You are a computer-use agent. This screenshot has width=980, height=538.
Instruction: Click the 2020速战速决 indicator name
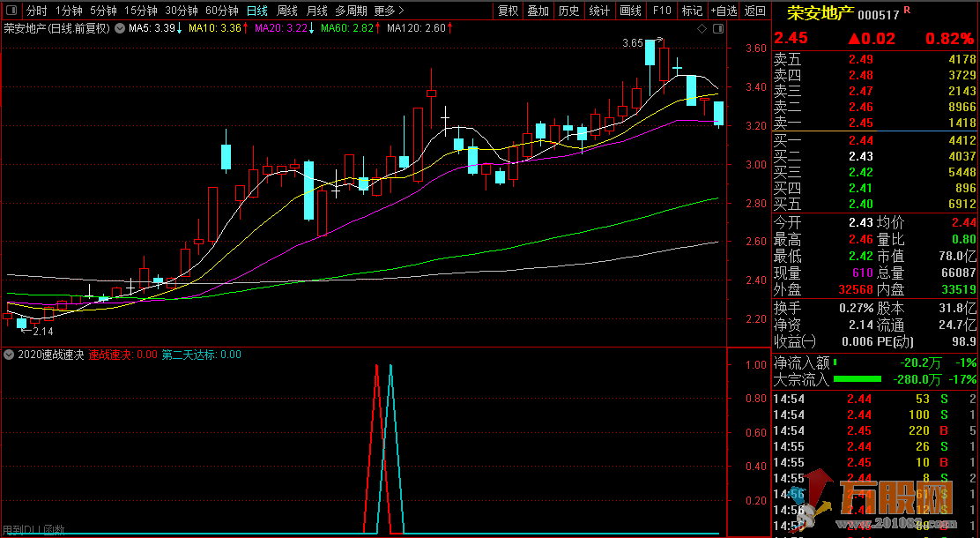pos(50,355)
